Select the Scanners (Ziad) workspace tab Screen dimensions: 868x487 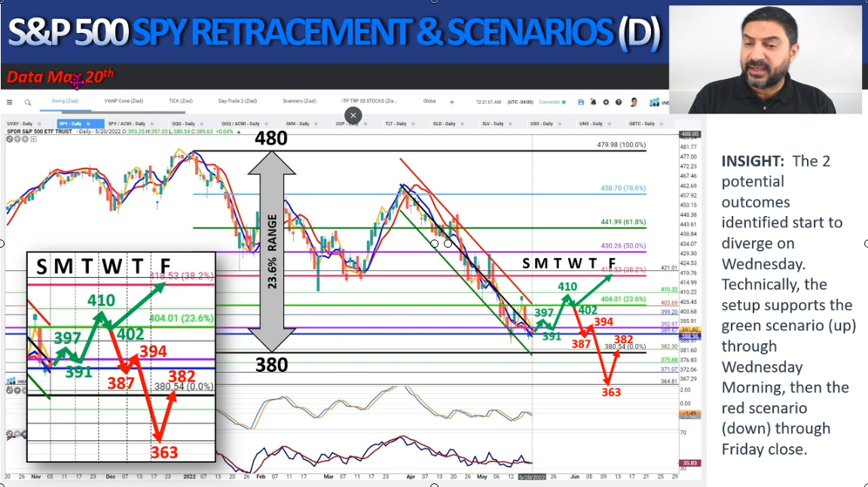[299, 101]
